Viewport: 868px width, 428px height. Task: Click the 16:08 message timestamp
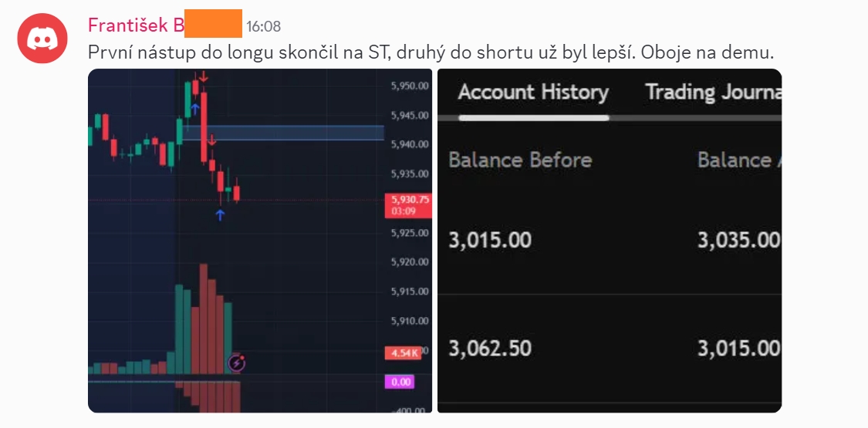[x=264, y=26]
